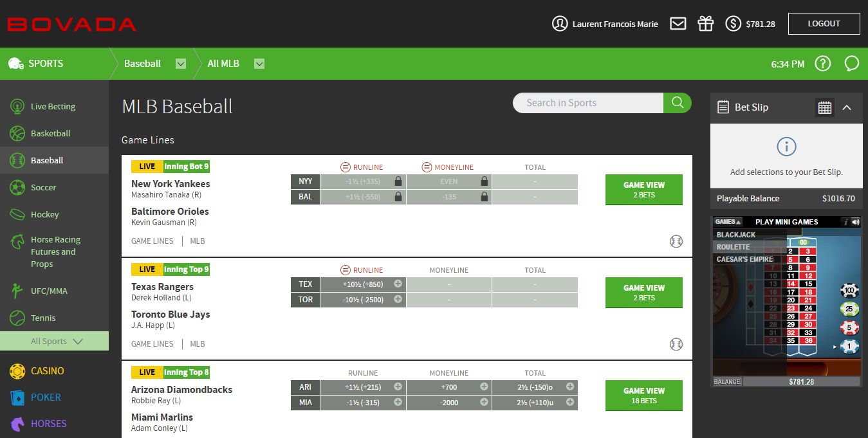This screenshot has width=868, height=438.
Task: Click MLB link under Toronto Blue Jays
Action: coord(198,344)
